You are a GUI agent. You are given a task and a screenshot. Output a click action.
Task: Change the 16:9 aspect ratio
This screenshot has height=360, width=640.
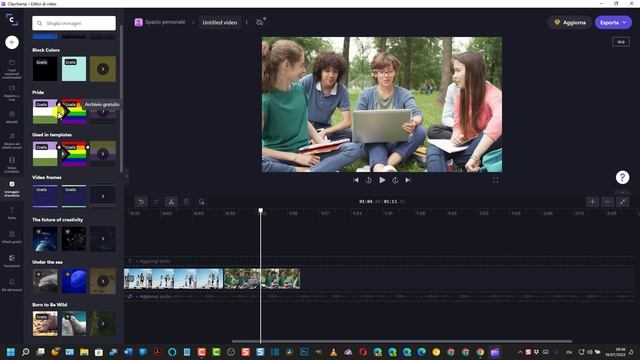[620, 42]
